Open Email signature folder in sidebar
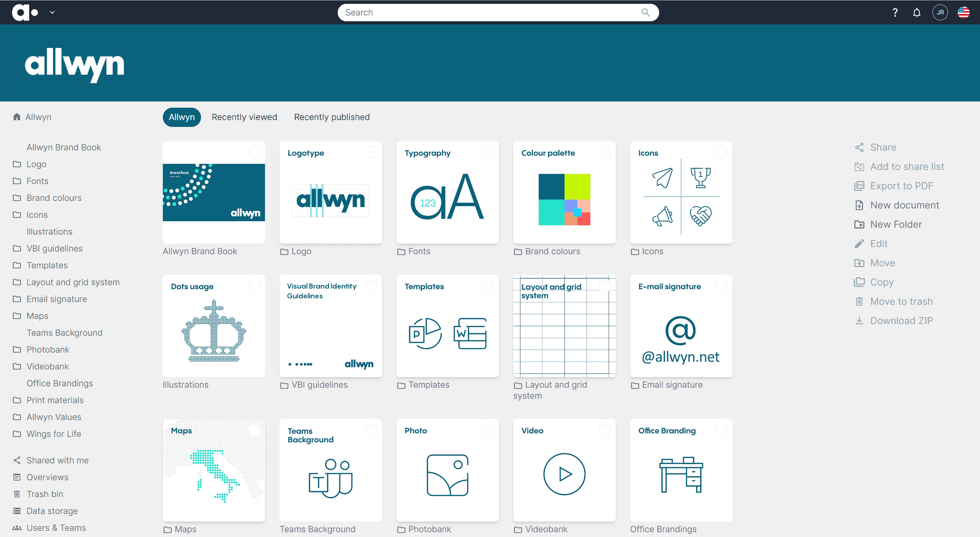This screenshot has width=980, height=537. pos(57,299)
